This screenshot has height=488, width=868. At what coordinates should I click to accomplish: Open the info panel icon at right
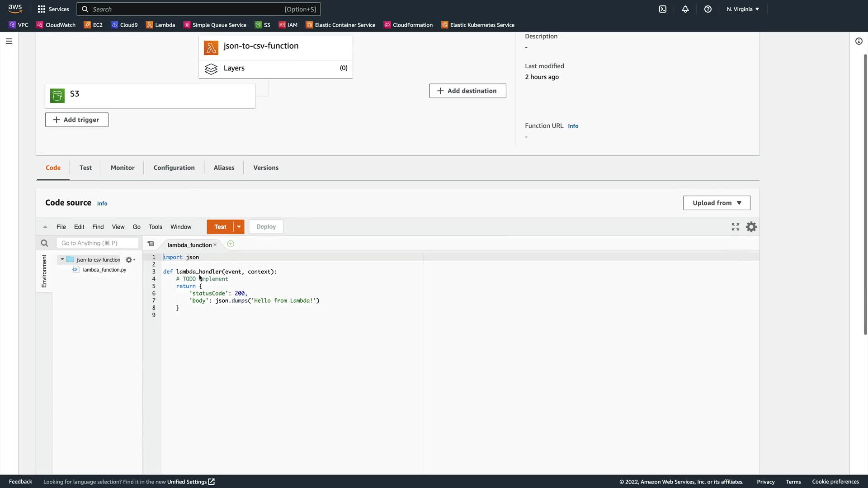pos(859,41)
